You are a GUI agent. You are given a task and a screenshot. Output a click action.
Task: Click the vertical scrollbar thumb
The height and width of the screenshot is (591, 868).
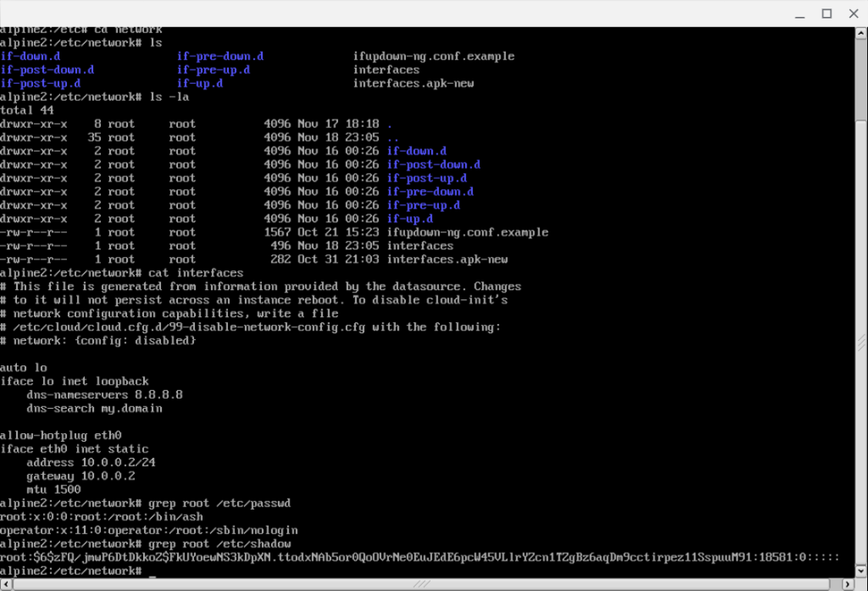(x=861, y=79)
